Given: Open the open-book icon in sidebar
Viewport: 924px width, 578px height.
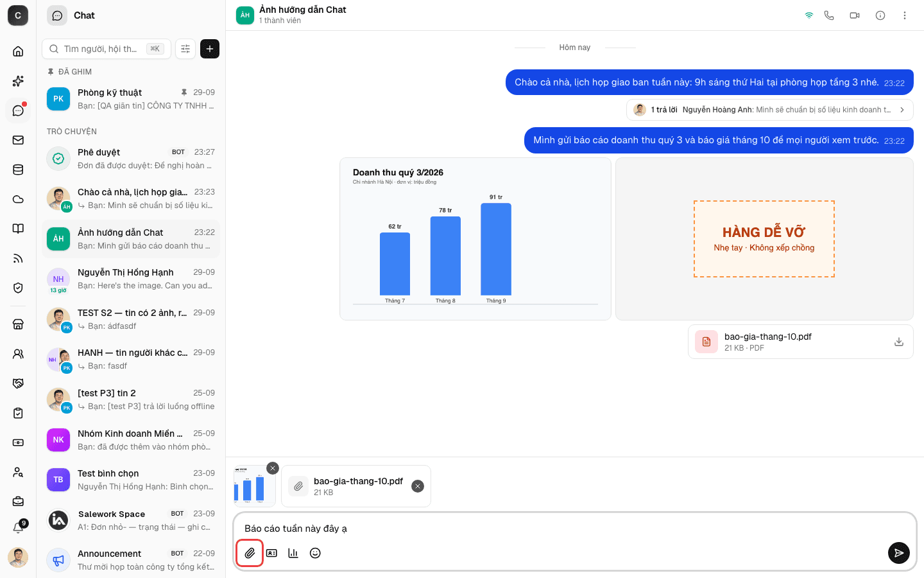Looking at the screenshot, I should click(18, 229).
